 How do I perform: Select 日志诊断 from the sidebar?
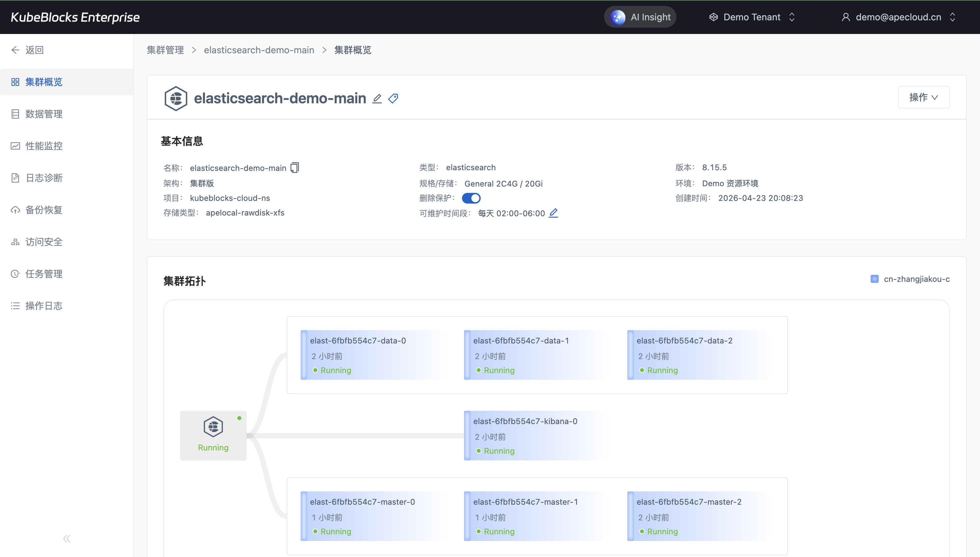coord(44,178)
